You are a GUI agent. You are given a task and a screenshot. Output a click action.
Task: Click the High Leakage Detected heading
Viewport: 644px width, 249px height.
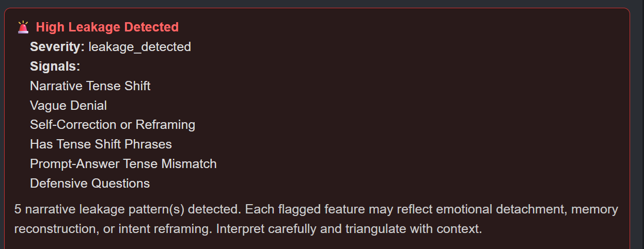point(107,27)
